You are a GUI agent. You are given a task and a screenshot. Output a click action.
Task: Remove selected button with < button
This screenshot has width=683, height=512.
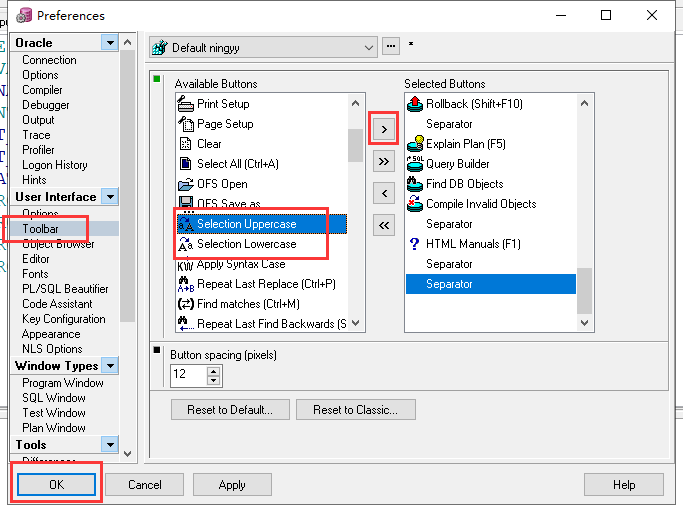tap(384, 193)
